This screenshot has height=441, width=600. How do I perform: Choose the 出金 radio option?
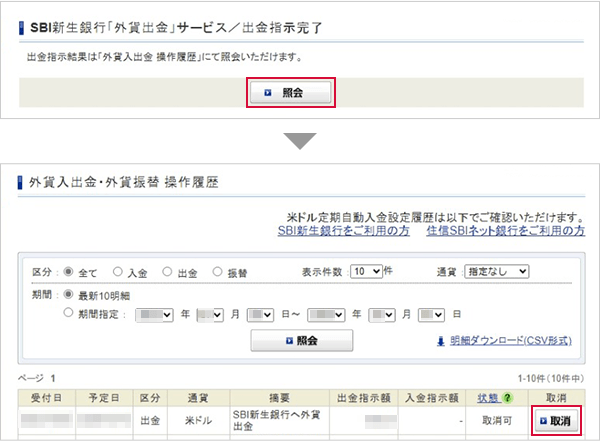tap(167, 271)
